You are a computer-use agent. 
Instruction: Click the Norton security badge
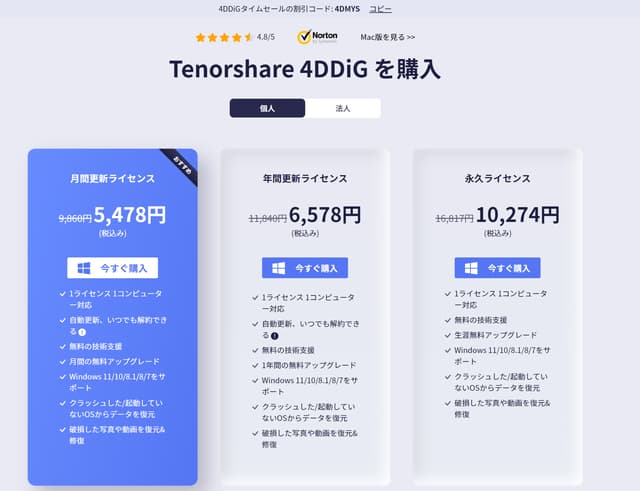318,37
